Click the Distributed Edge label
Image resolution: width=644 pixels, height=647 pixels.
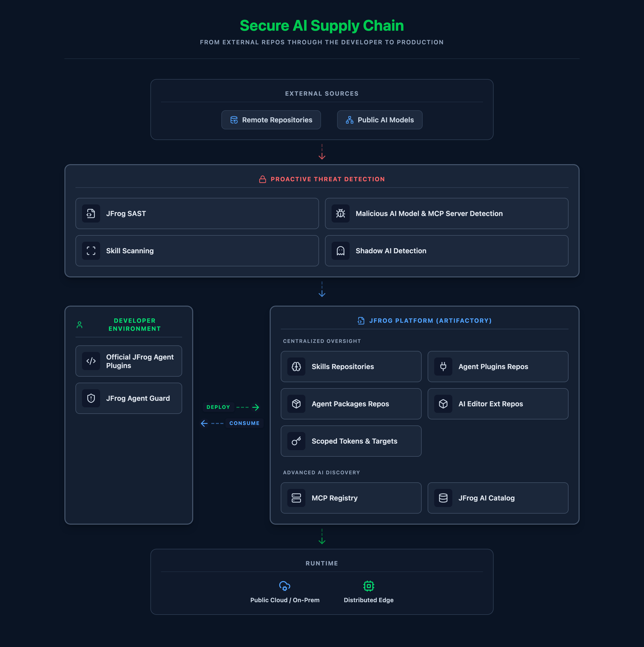(x=369, y=600)
